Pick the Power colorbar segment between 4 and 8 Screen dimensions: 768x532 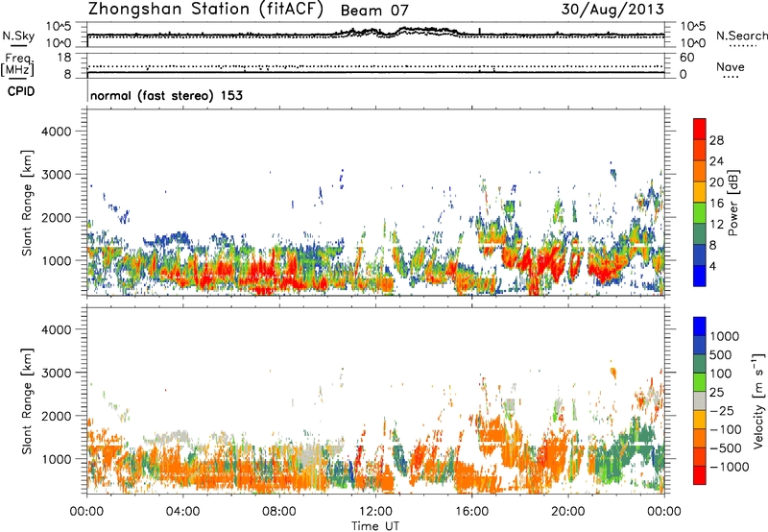(x=700, y=254)
